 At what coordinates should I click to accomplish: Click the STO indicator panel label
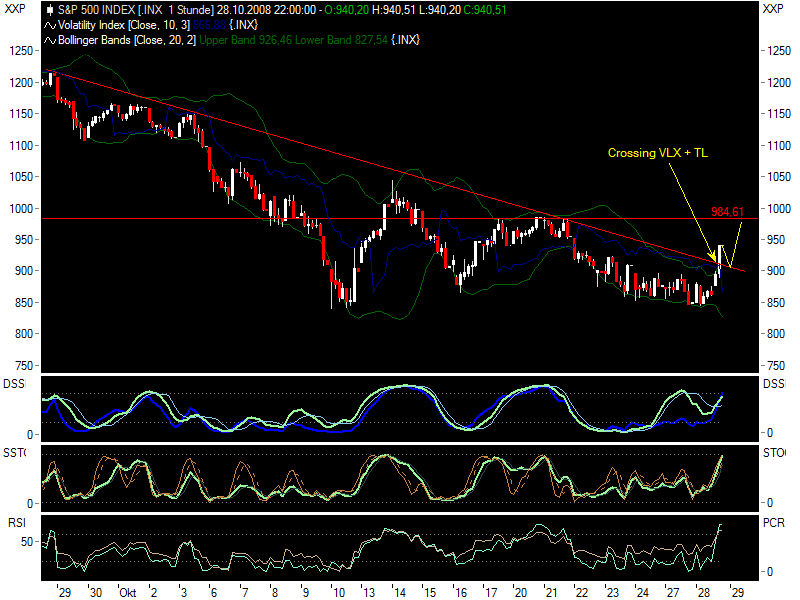click(774, 453)
